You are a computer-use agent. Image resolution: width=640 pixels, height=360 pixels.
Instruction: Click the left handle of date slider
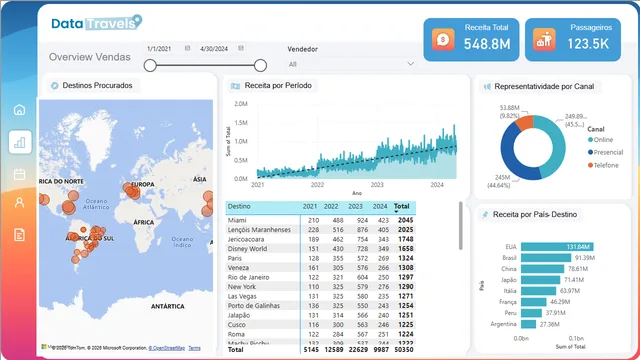point(150,65)
